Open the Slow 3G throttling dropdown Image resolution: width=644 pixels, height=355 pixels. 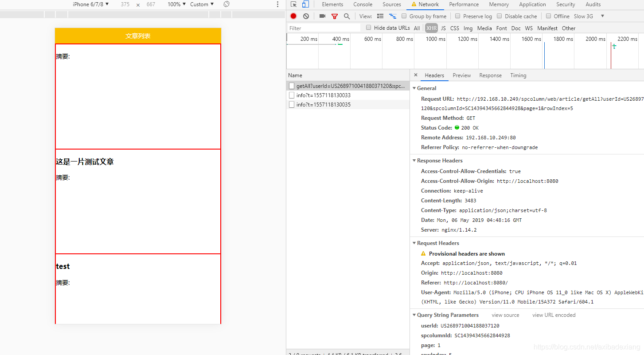tap(589, 16)
